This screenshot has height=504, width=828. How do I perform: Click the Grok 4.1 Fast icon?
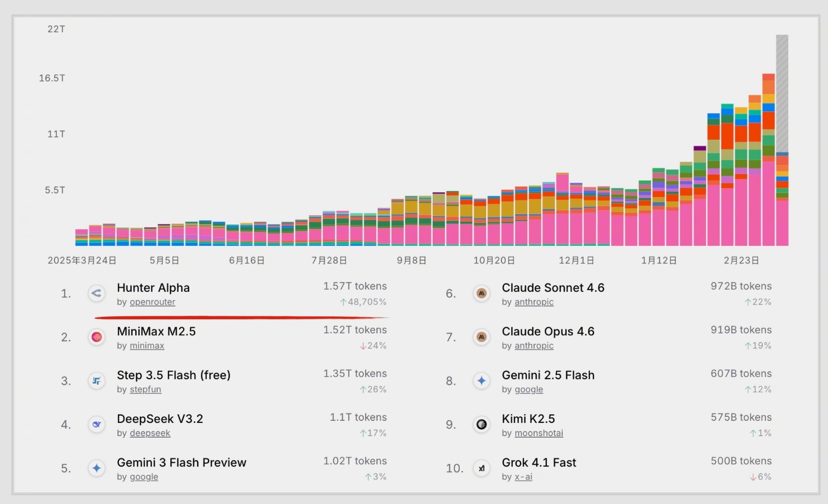pyautogui.click(x=482, y=468)
